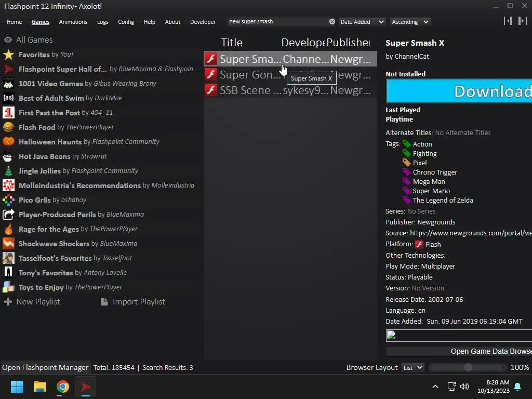Click the Flash icon of SSB Scene row
Viewport: 532px width, 399px height.
click(211, 90)
